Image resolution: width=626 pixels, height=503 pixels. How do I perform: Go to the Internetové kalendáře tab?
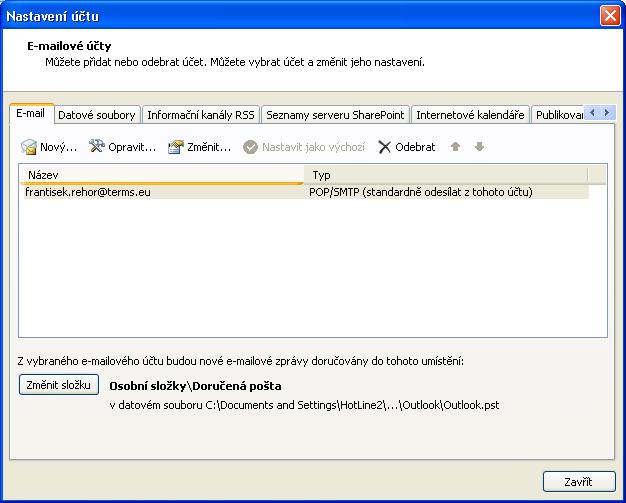(470, 115)
